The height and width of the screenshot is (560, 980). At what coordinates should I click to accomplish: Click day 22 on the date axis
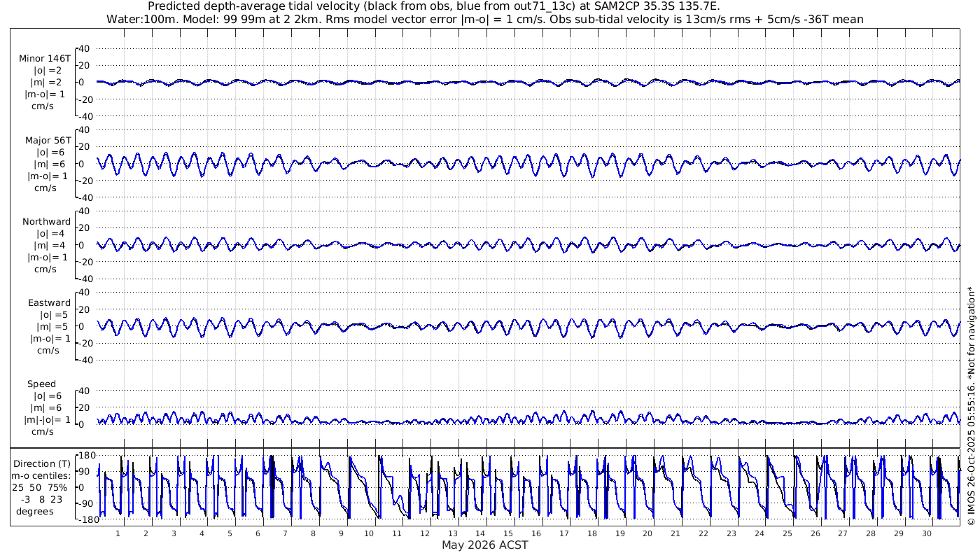click(x=703, y=533)
